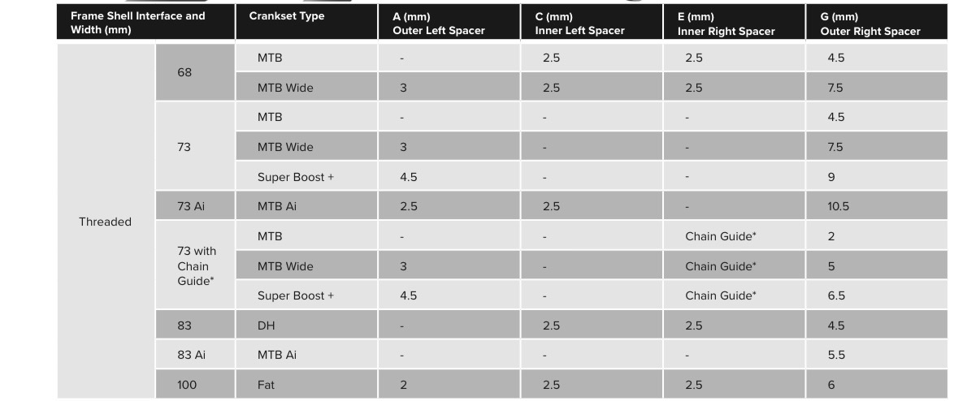Select the Frame Shell Interface and Width header

pos(138,23)
